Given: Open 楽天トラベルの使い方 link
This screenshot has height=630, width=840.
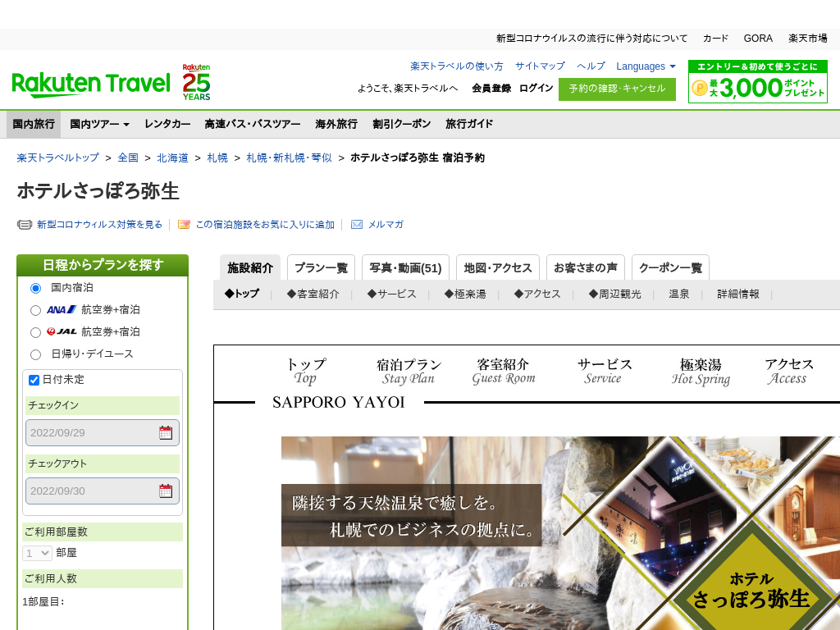Looking at the screenshot, I should pos(457,66).
